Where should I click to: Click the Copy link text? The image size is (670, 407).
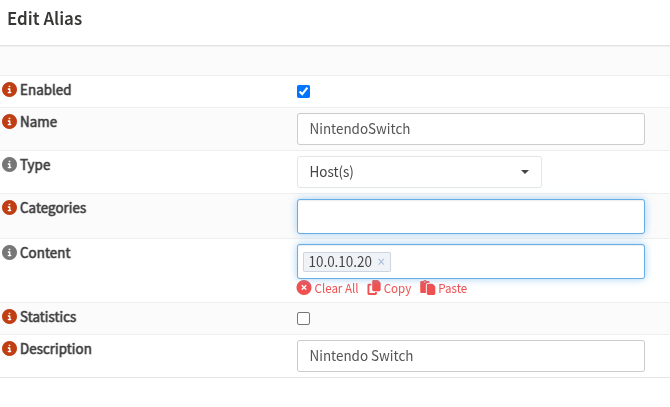point(397,289)
